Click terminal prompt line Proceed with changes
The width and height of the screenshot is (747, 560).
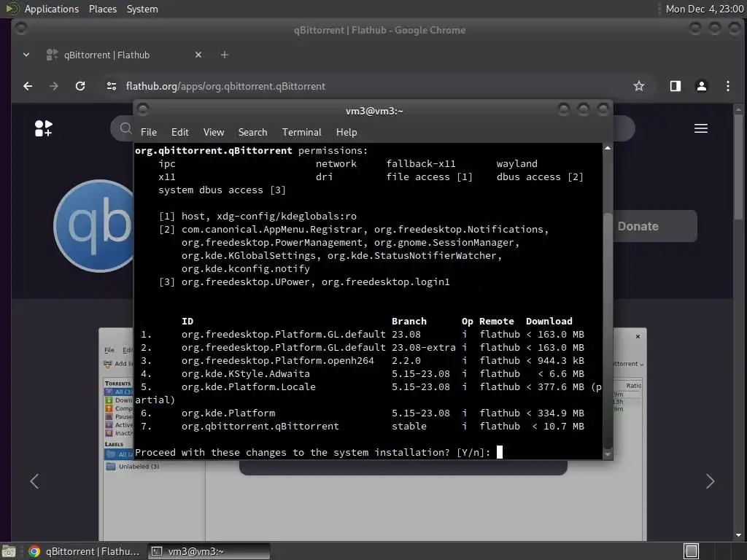(312, 452)
